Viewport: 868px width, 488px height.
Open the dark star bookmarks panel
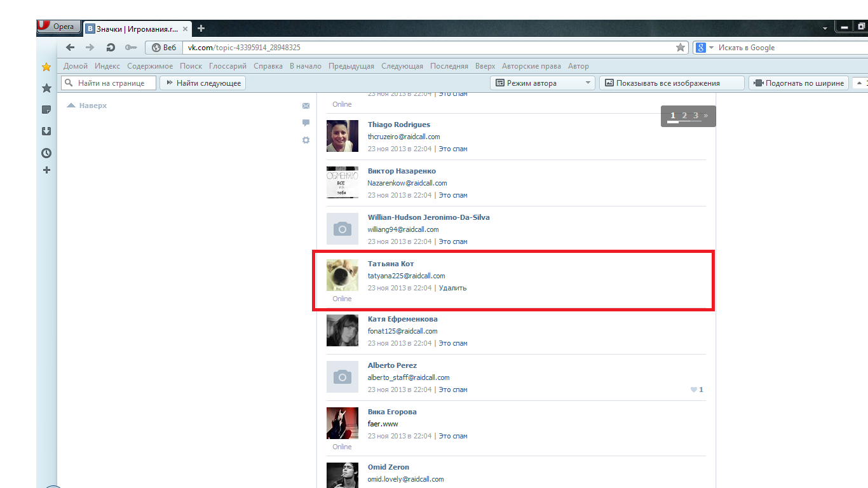point(46,88)
